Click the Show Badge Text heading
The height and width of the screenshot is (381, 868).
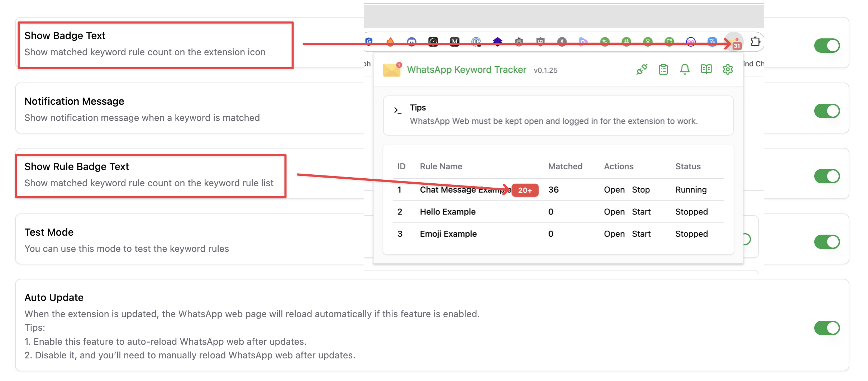click(x=65, y=36)
